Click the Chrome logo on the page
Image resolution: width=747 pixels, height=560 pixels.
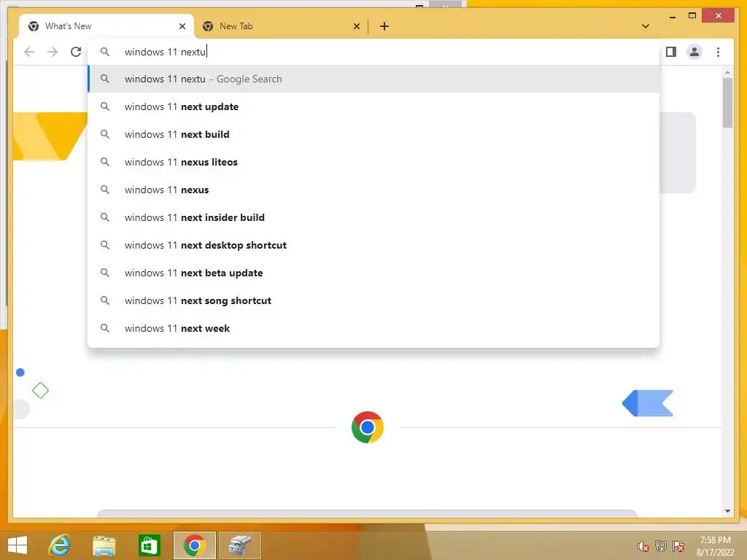click(x=368, y=427)
